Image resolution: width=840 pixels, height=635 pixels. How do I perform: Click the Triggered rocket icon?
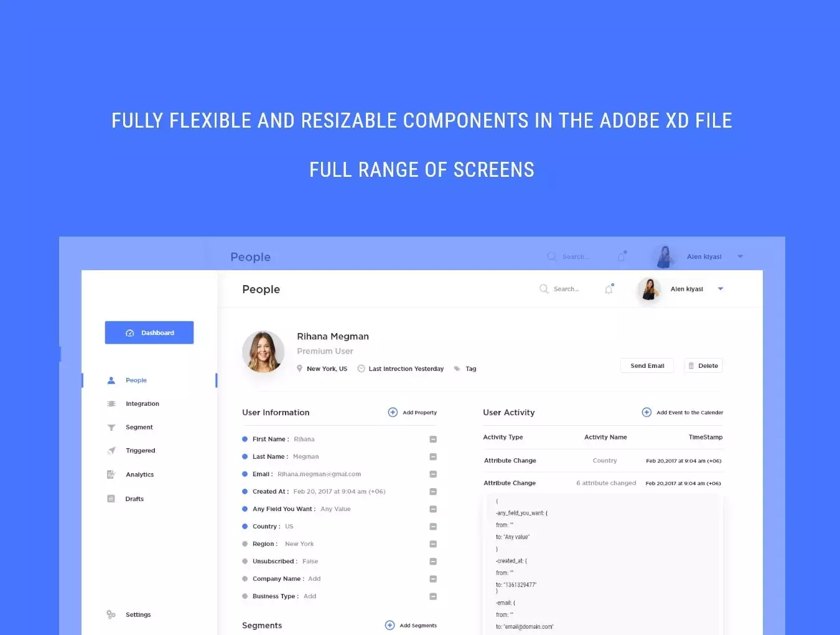click(111, 451)
